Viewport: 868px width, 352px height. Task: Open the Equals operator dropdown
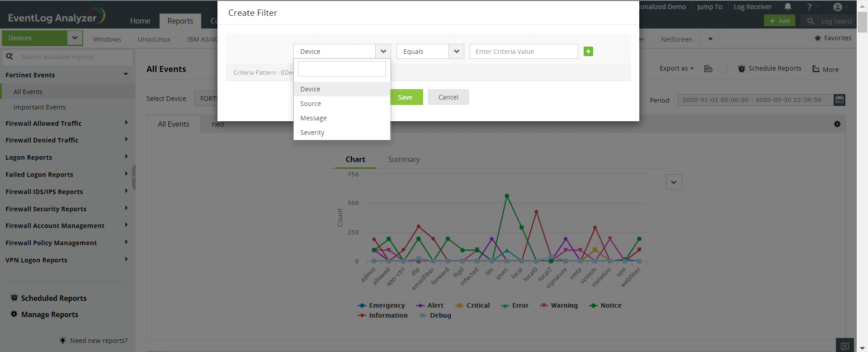(x=430, y=52)
